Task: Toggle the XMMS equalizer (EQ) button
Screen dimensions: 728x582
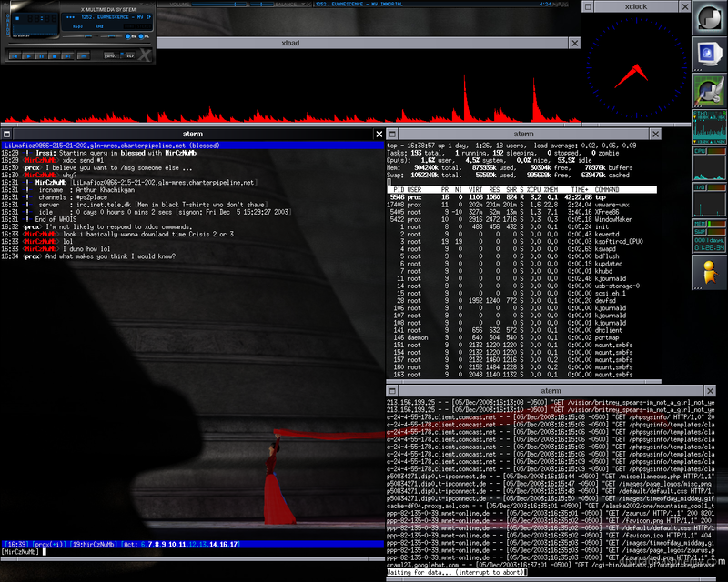Action: [x=130, y=36]
